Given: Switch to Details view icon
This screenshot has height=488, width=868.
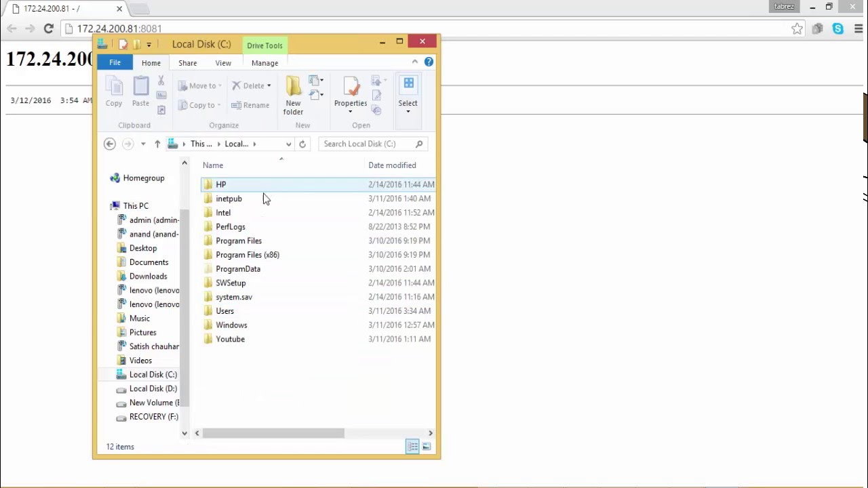Looking at the screenshot, I should (412, 447).
